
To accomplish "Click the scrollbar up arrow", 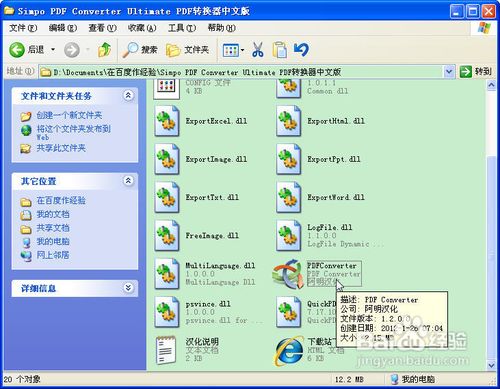I will pyautogui.click(x=491, y=85).
